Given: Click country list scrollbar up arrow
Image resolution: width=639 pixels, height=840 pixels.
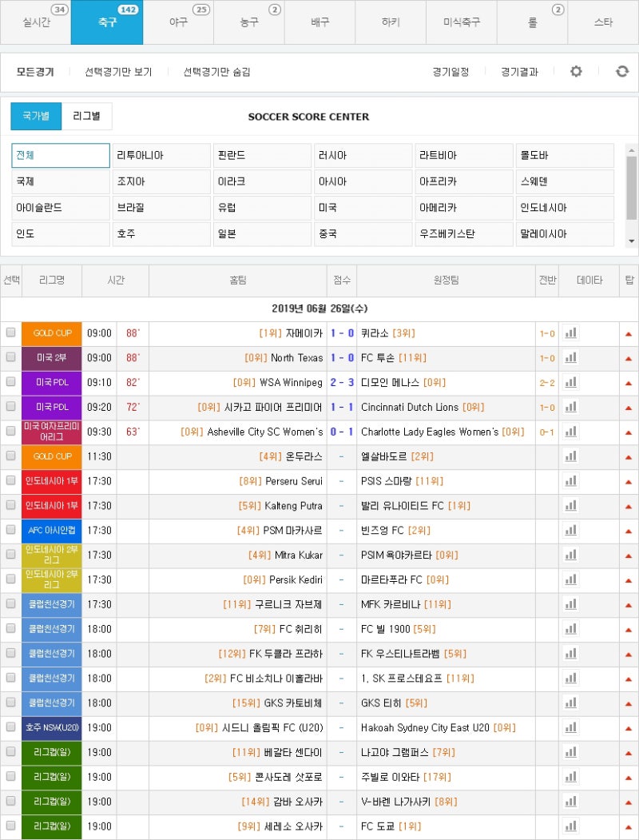Looking at the screenshot, I should (x=632, y=149).
